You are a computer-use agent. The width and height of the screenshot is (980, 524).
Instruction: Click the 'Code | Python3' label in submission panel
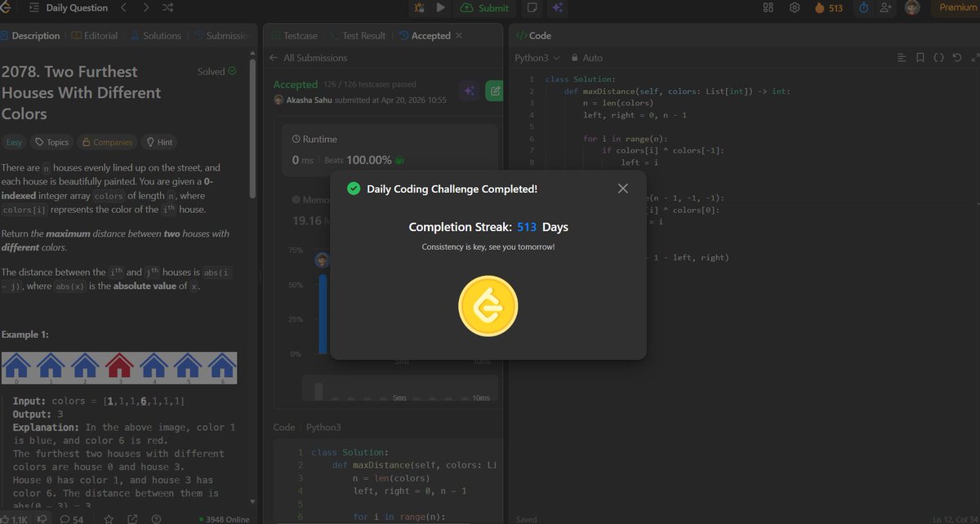coord(307,427)
